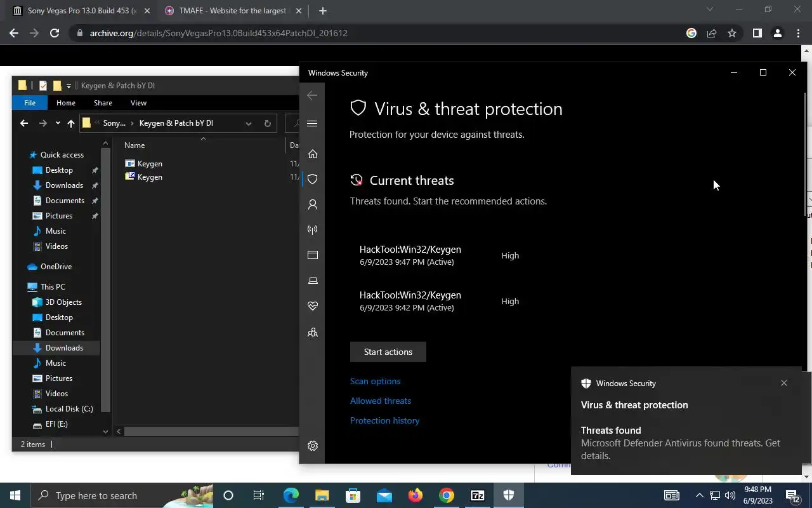Share this page from Chrome toolbar
The image size is (812, 508).
pos(712,33)
